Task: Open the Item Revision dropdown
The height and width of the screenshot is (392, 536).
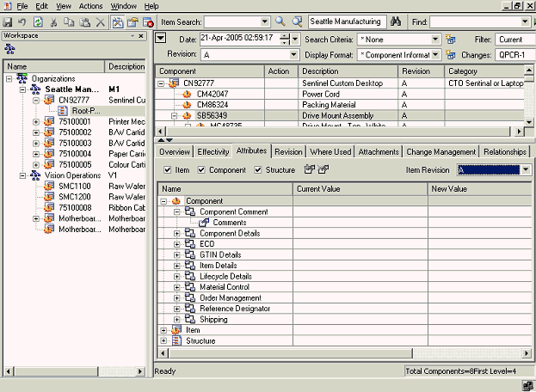Action: click(x=526, y=170)
